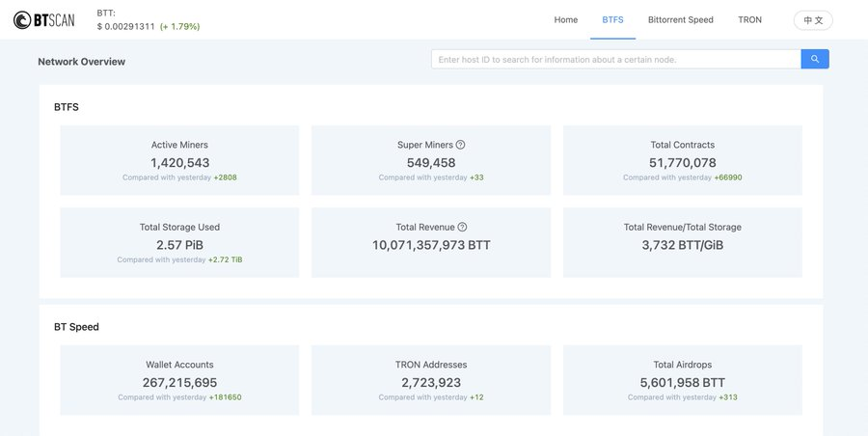Click the storage value 2.57 PiB
This screenshot has height=436, width=868.
tap(180, 245)
